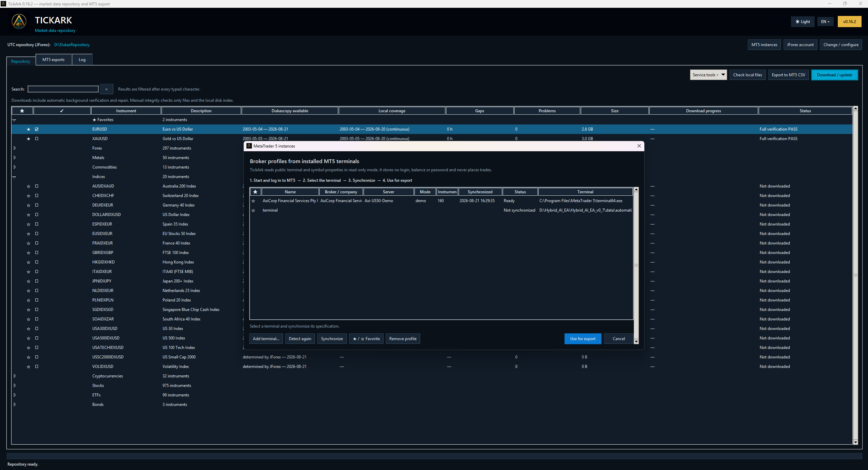
Task: Expand the Commodities group
Action: pyautogui.click(x=15, y=167)
